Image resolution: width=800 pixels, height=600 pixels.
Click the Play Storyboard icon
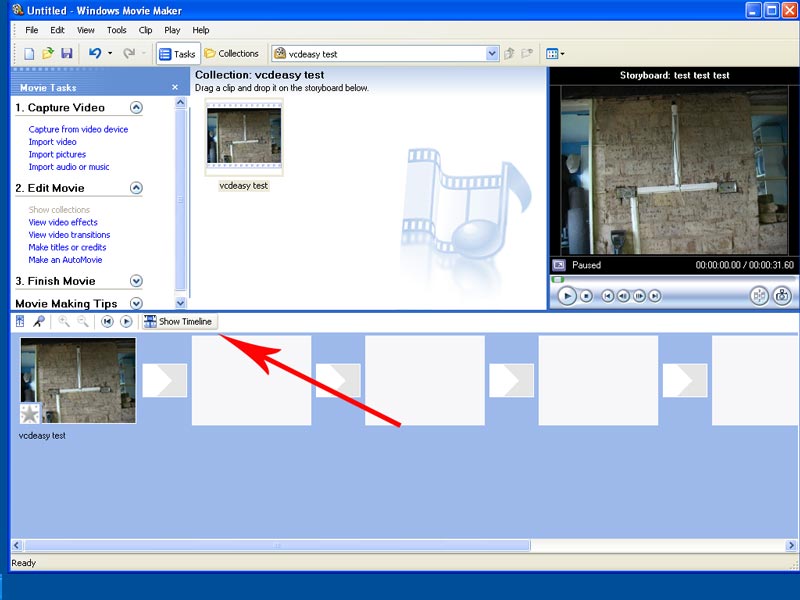click(x=126, y=321)
